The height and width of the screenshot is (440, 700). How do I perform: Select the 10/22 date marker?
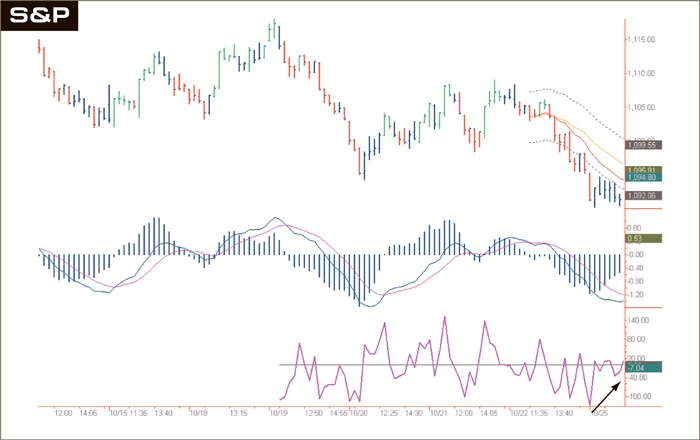518,412
